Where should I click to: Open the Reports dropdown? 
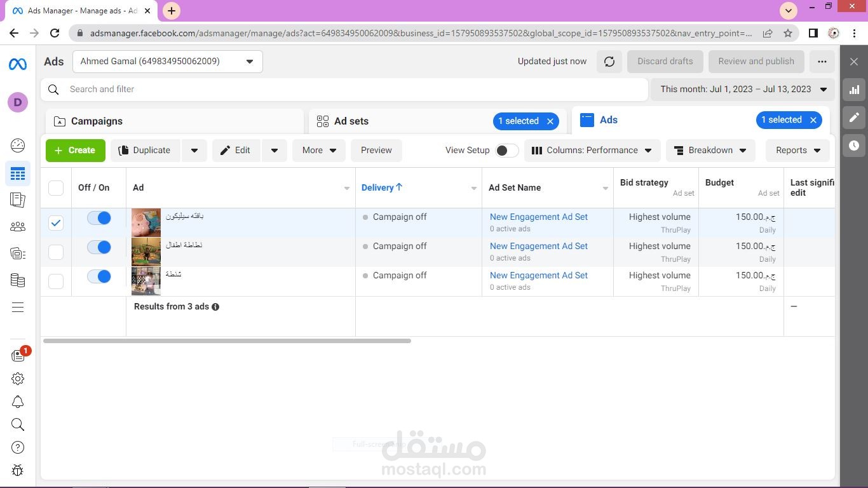pos(798,151)
